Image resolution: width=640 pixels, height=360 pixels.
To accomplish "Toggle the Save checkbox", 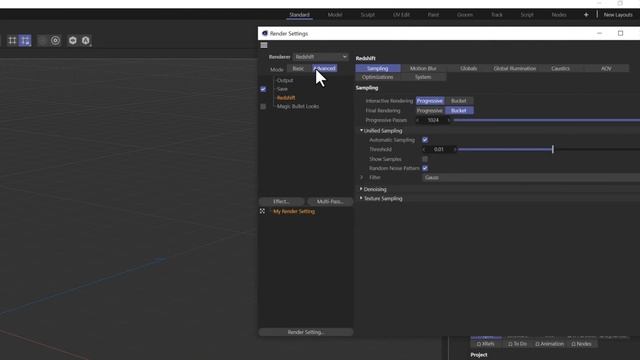I will tap(263, 89).
